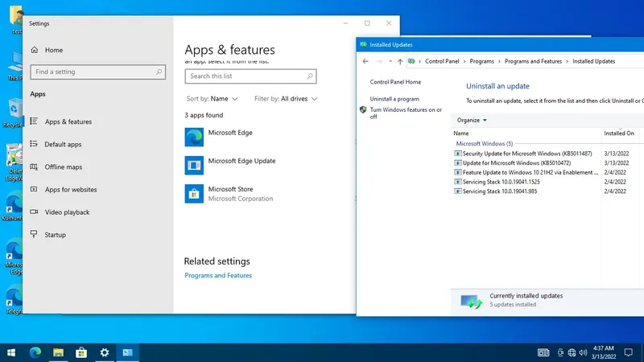This screenshot has height=362, width=644.
Task: Select the Microsoft Edge app icon
Action: click(x=194, y=137)
